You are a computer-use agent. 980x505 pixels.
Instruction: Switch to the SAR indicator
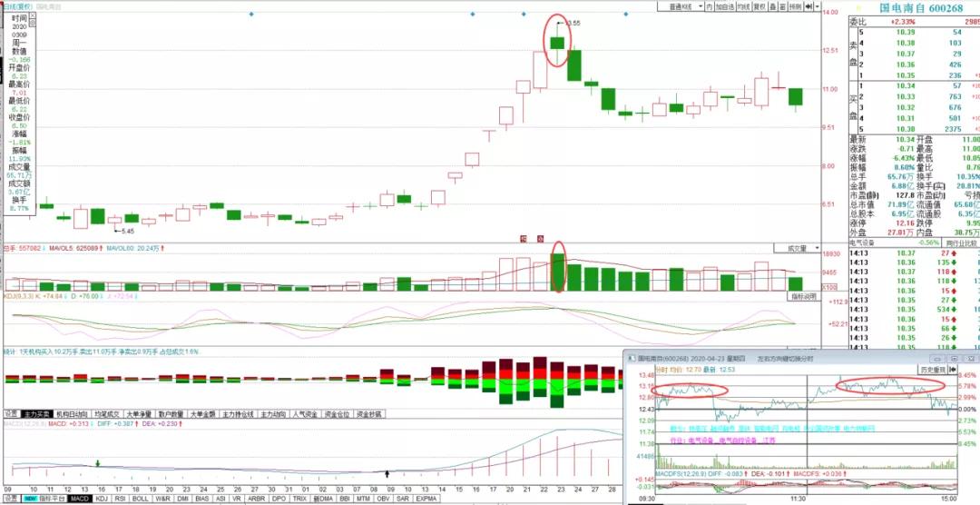(402, 498)
